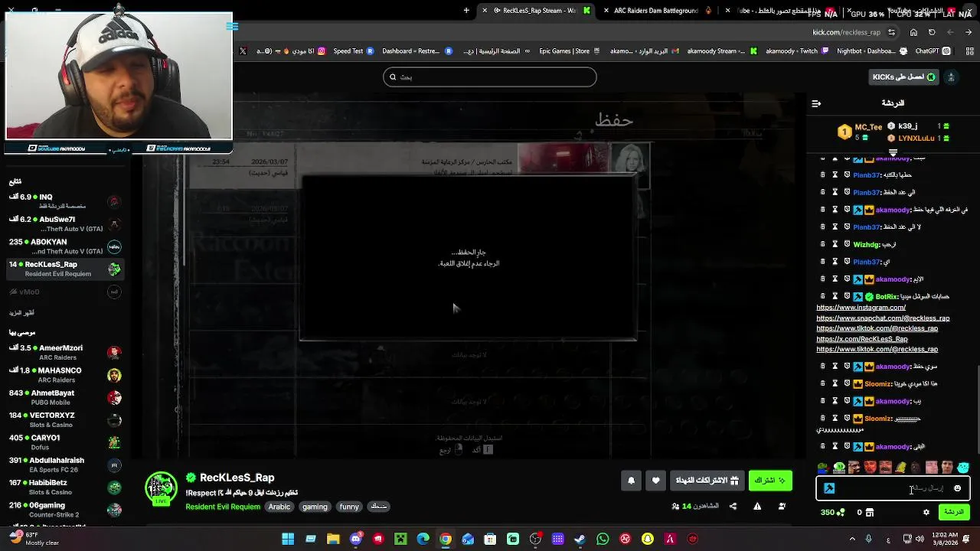Open Discord from the taskbar
This screenshot has height=551, width=980.
tap(356, 539)
